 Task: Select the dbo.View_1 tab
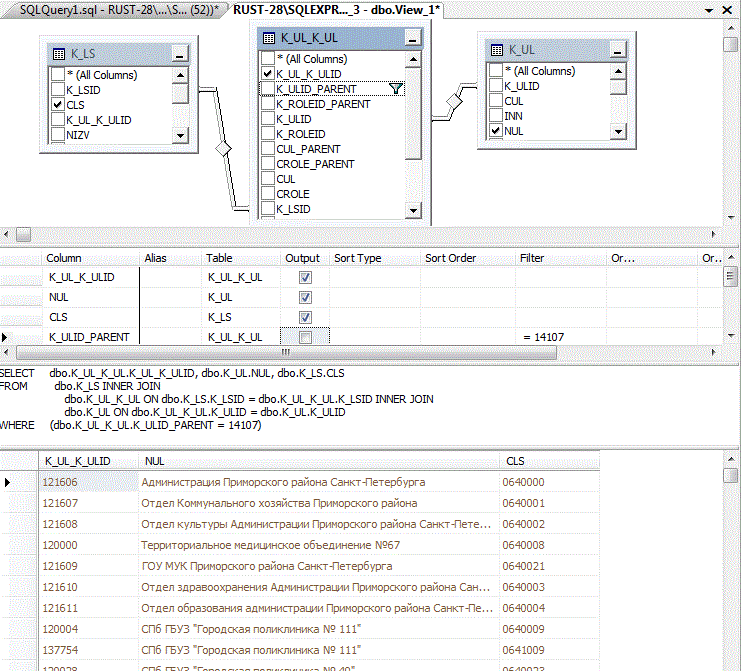click(336, 9)
